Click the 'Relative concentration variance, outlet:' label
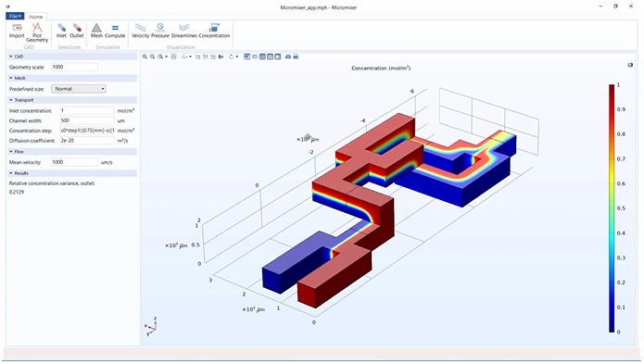Image resolution: width=644 pixels, height=364 pixels. coord(52,183)
